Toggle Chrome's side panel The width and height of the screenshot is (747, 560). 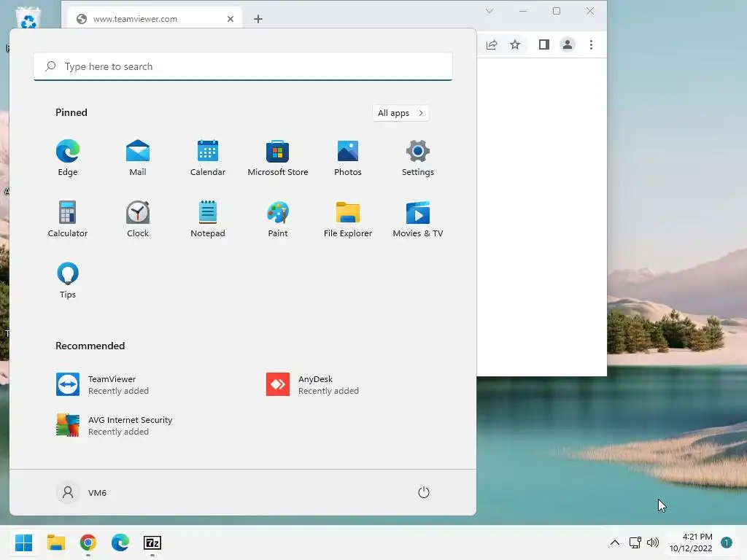coord(544,44)
